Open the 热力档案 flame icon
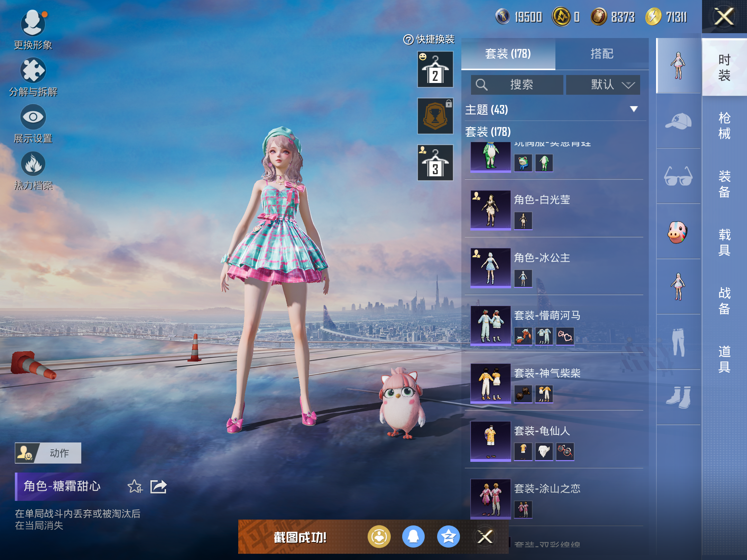747x560 pixels. 33,164
